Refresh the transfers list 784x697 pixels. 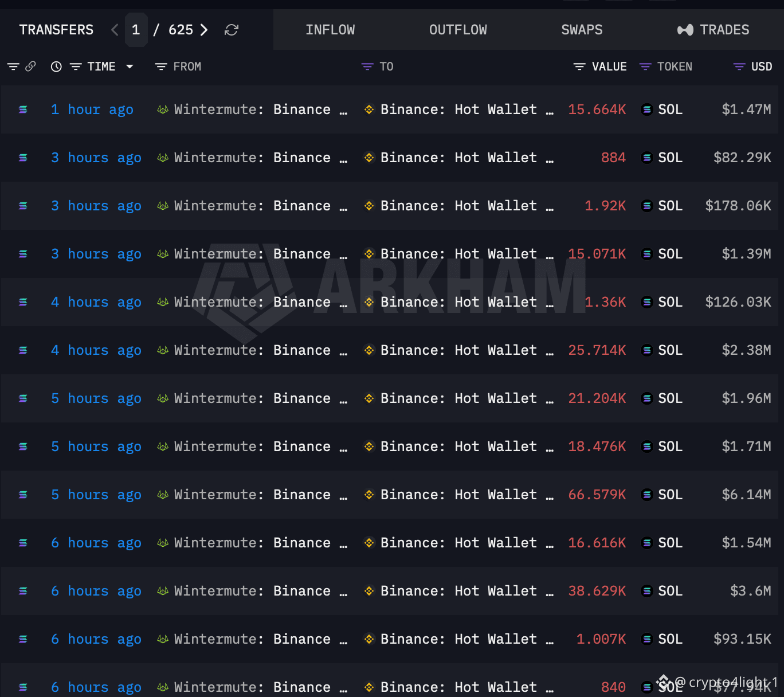tap(232, 30)
